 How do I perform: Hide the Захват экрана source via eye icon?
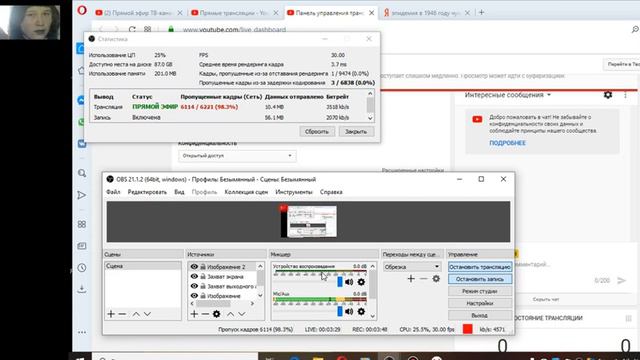(194, 276)
